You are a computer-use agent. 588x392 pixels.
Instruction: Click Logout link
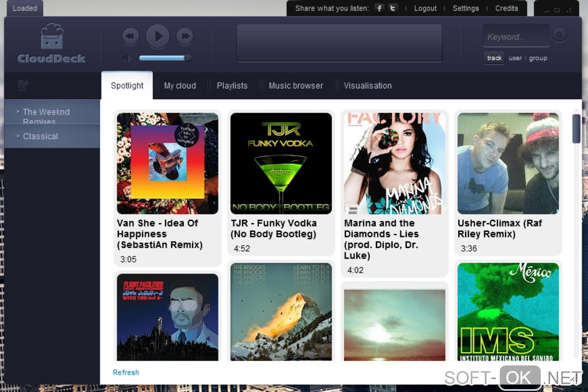(x=425, y=8)
